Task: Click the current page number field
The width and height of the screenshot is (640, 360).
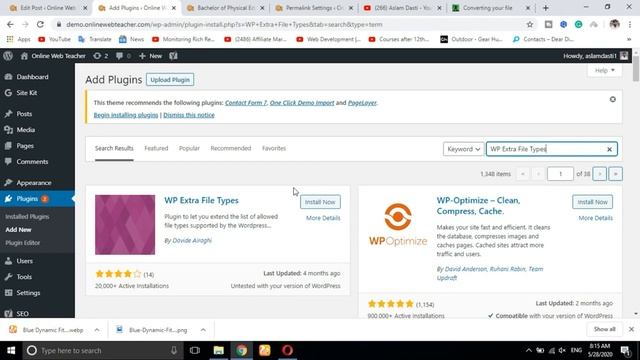Action: (x=560, y=174)
